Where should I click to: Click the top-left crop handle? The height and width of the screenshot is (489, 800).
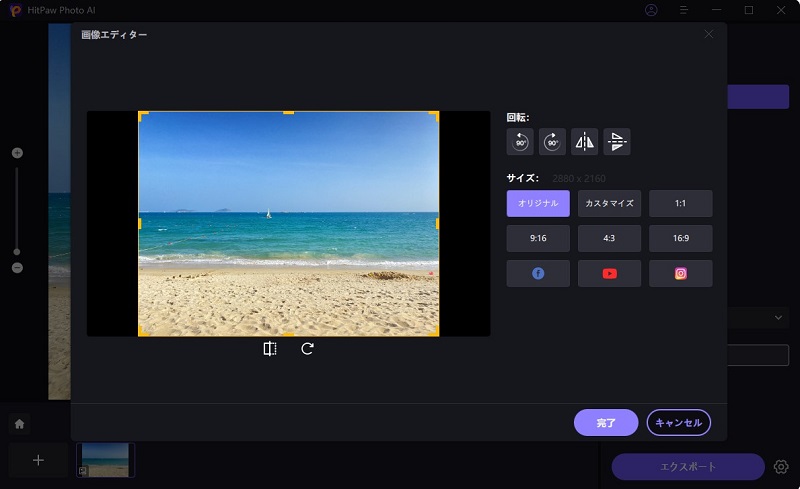tap(143, 116)
